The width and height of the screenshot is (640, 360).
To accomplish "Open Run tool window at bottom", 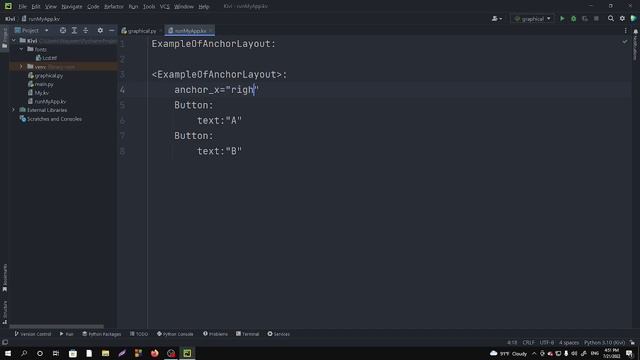I will click(66, 334).
